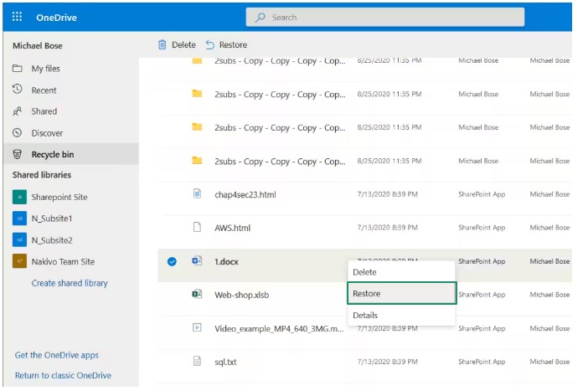Select the chap4sec23.html file name

(245, 194)
